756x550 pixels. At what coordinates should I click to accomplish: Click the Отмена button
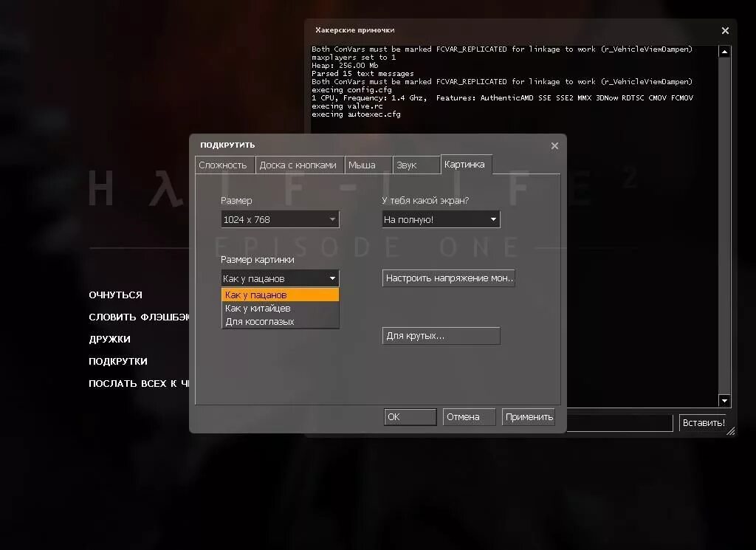469,417
